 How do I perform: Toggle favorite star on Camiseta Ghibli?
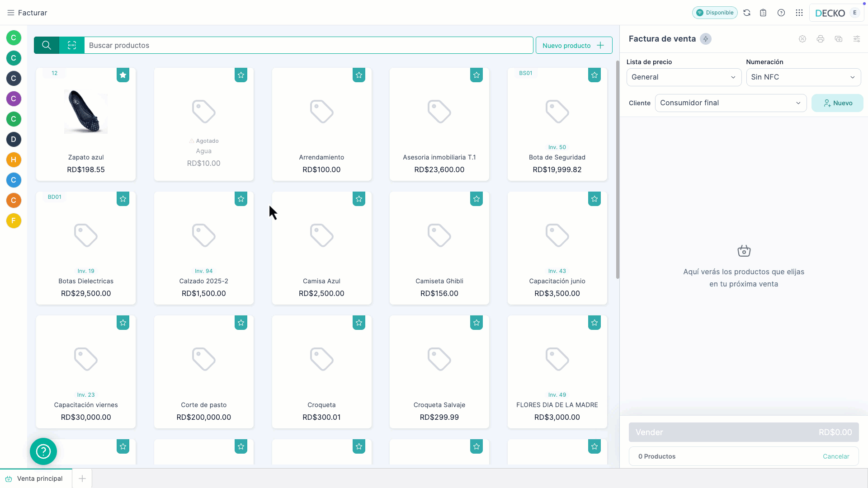tap(476, 199)
